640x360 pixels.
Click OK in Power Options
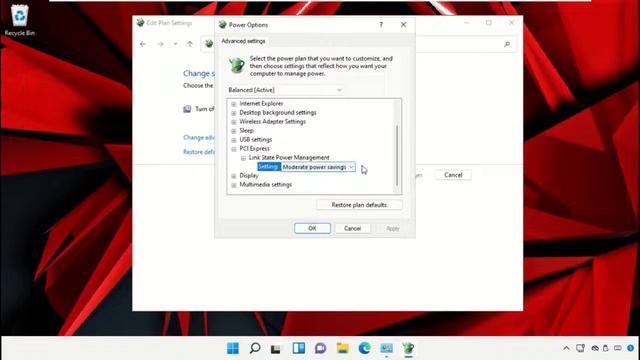[x=312, y=228]
